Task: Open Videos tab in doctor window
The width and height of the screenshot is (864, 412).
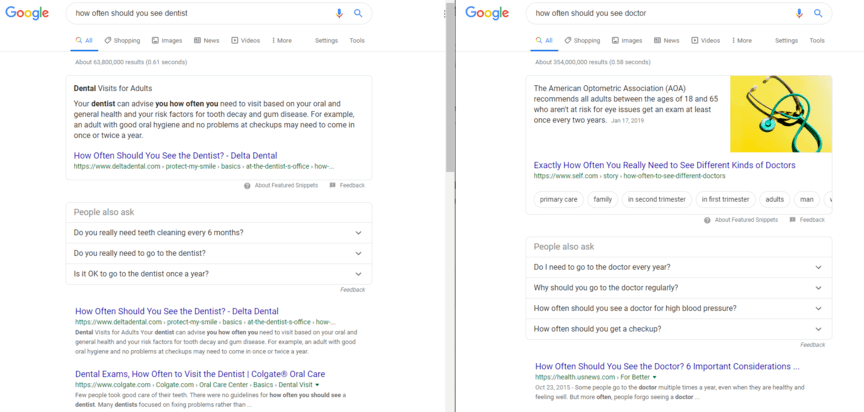Action: coord(705,41)
